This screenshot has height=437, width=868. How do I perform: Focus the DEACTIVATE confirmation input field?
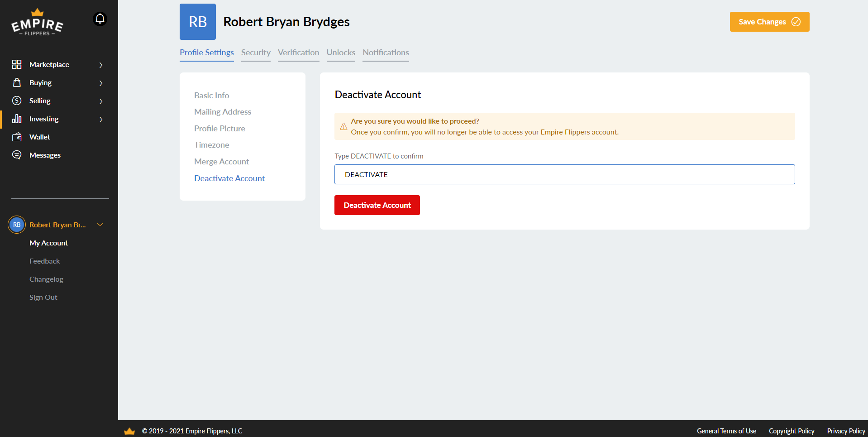[564, 174]
